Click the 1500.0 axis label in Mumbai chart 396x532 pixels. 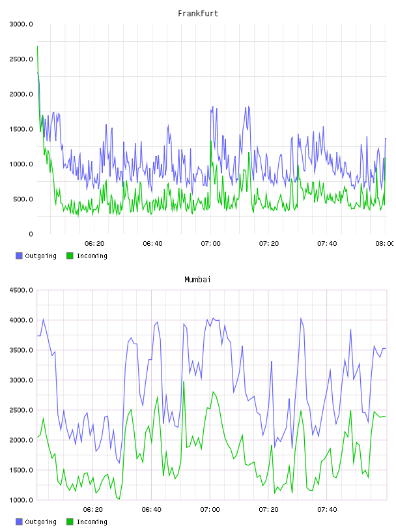[x=21, y=470]
